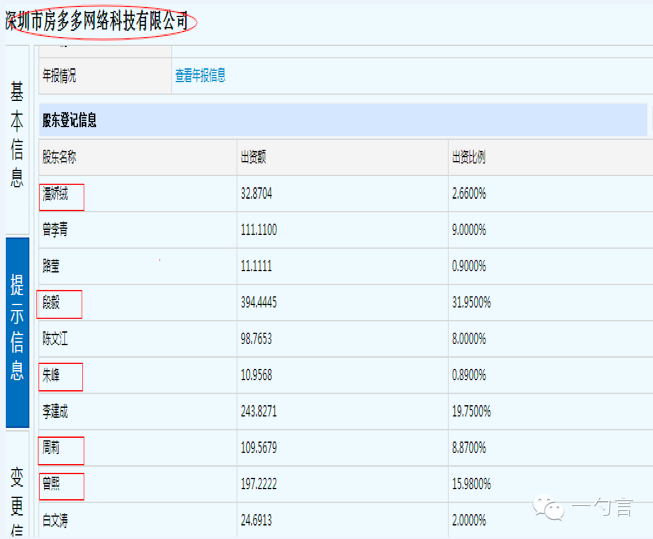The image size is (653, 539).
Task: Click the amount 98.7653
Action: point(256,339)
